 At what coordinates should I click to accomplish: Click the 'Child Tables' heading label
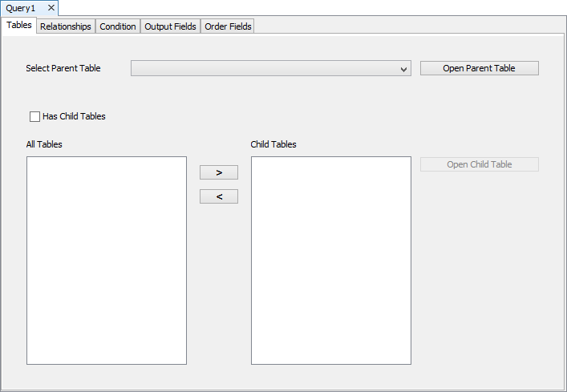tap(273, 144)
